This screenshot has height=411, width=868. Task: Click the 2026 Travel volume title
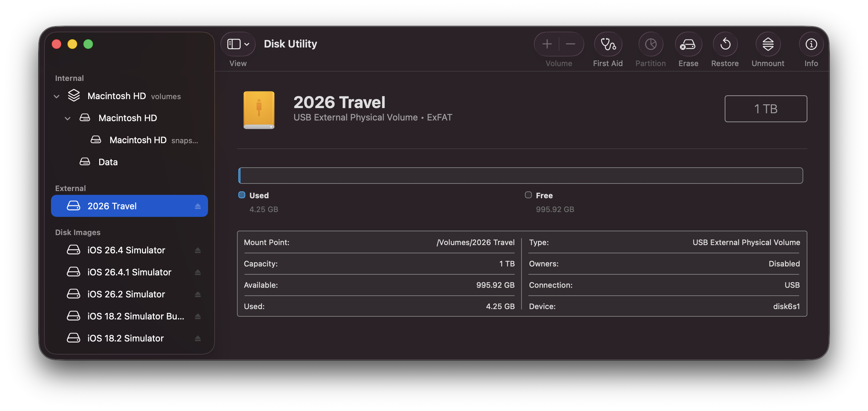[x=339, y=102]
